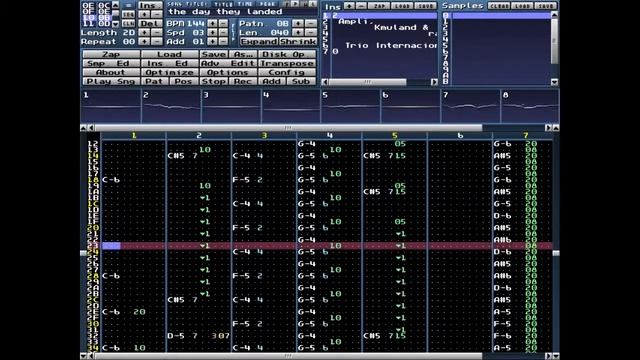Open the Smp Ed sample editor

point(111,63)
